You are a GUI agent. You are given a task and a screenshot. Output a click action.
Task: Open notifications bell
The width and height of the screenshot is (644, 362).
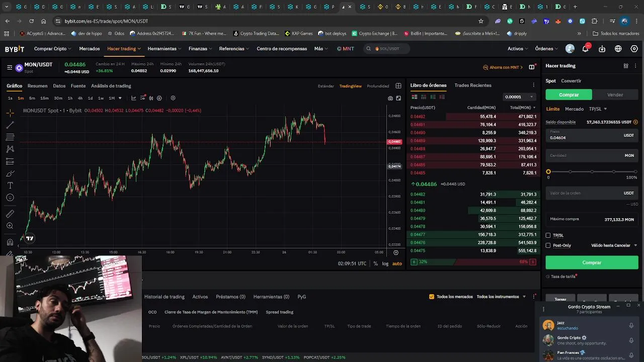click(586, 49)
